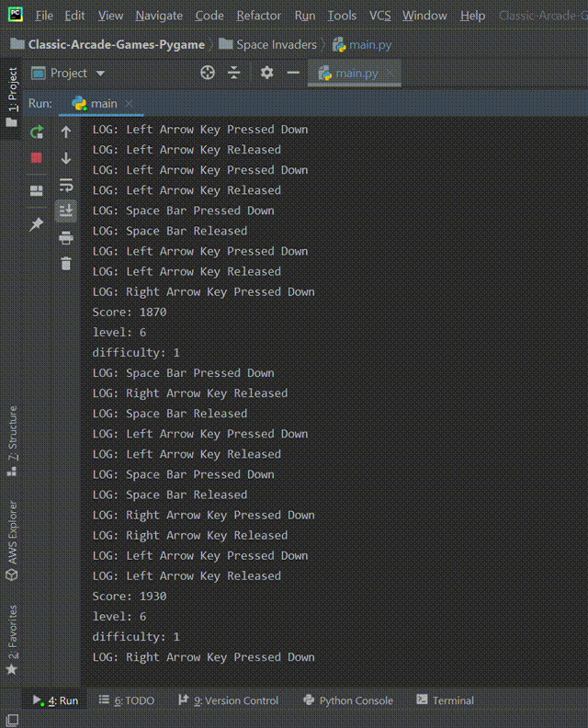Open the Refactor menu
Viewport: 588px width, 728px height.
click(258, 16)
